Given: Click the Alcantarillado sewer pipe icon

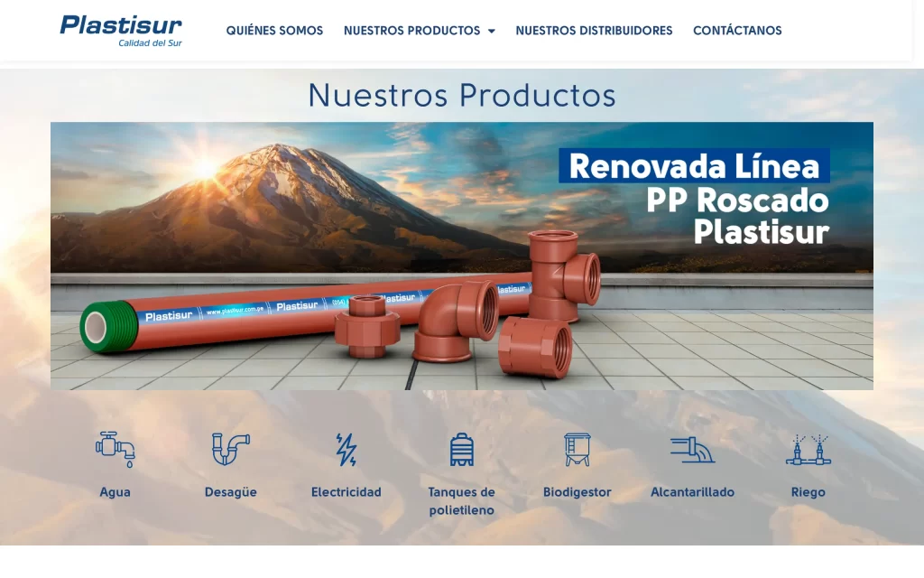Looking at the screenshot, I should [692, 450].
